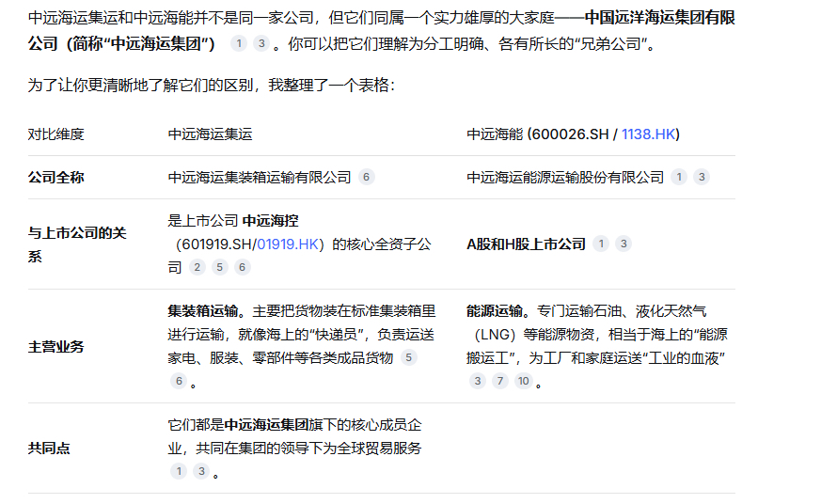
Task: Open citation 3 in the 共同点 row
Action: (201, 471)
